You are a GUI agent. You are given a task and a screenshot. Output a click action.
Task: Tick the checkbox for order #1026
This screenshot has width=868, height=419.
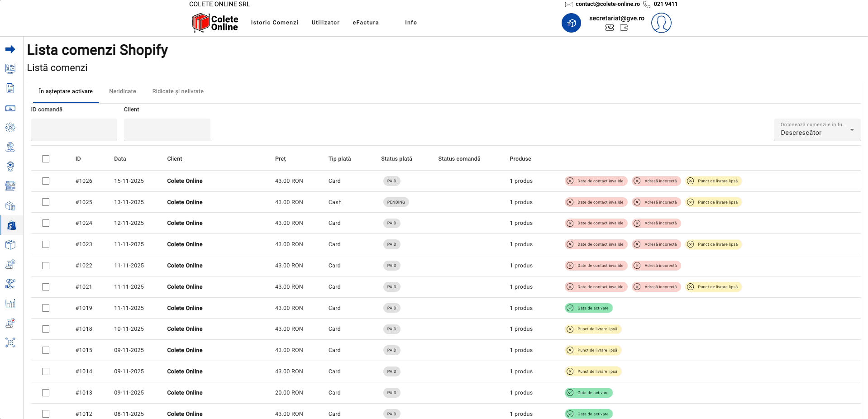click(46, 181)
